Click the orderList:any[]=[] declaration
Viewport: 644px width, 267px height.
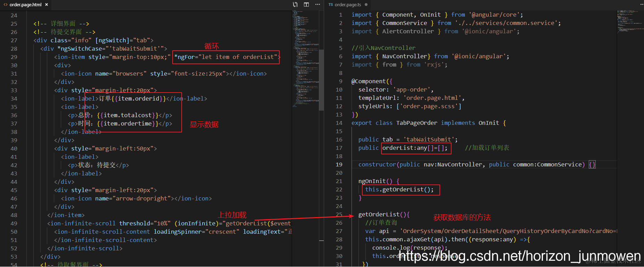tap(415, 148)
